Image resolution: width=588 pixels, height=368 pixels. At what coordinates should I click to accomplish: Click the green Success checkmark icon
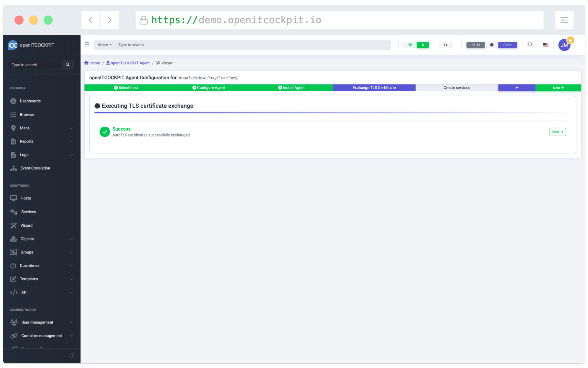point(105,132)
